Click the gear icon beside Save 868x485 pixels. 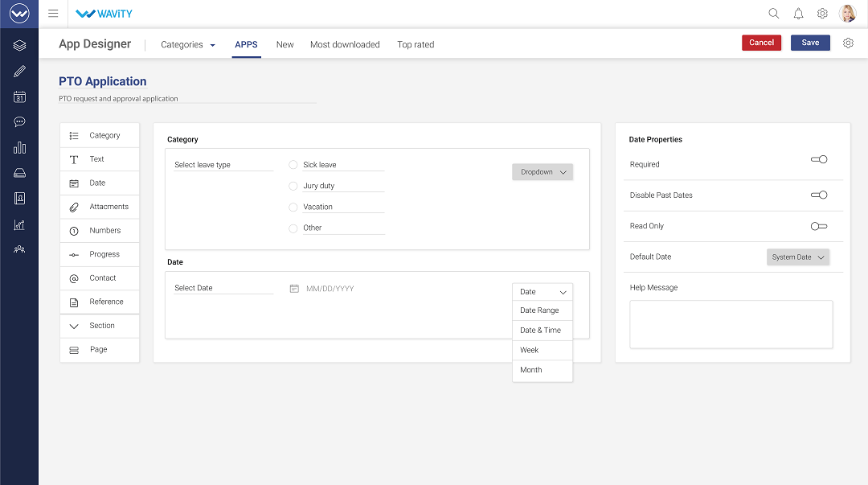(848, 43)
